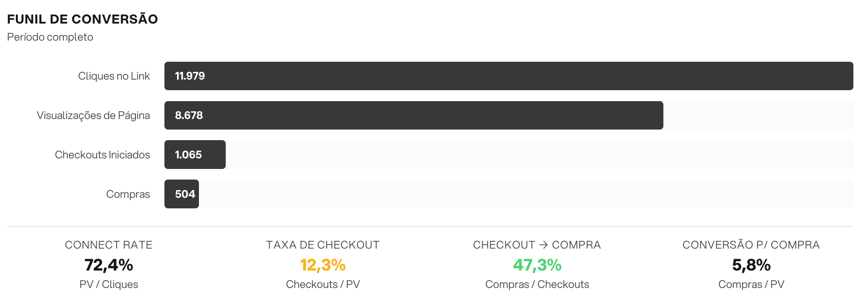Select the "Visualizações de Página" row label
The image size is (868, 303).
93,115
